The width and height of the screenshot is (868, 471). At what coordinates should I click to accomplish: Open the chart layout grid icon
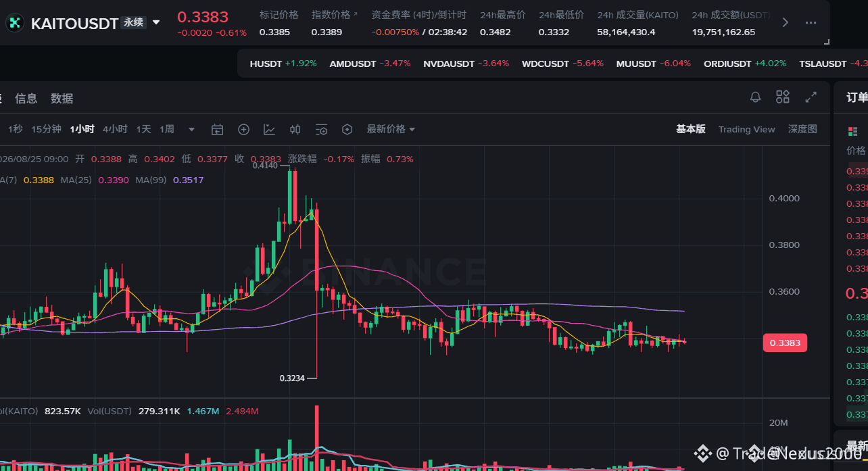click(x=783, y=97)
